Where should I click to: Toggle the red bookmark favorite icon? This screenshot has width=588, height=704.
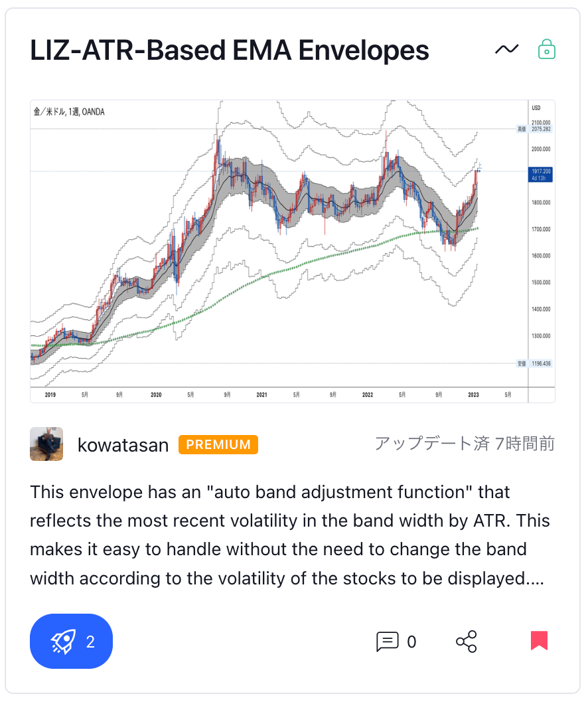pos(539,641)
